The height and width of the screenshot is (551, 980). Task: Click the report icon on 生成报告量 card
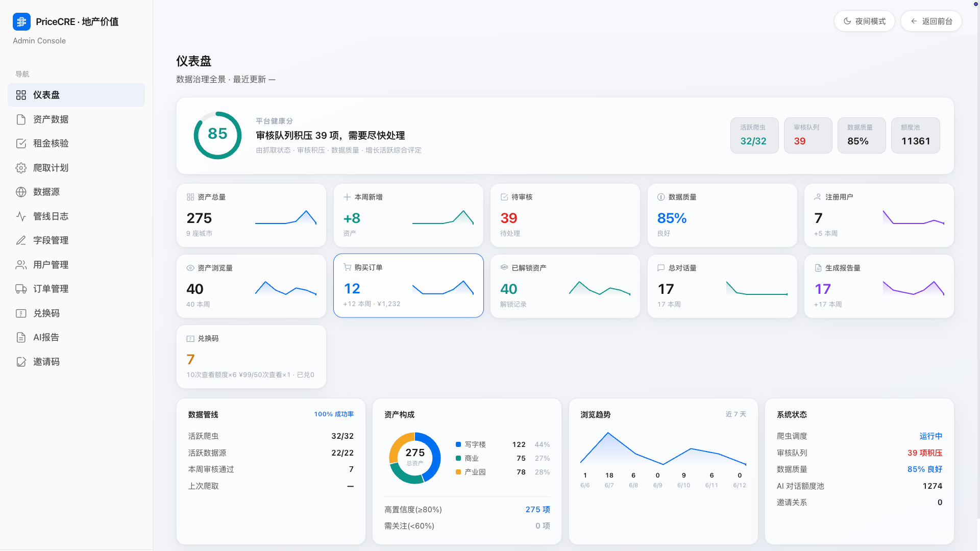pyautogui.click(x=818, y=268)
